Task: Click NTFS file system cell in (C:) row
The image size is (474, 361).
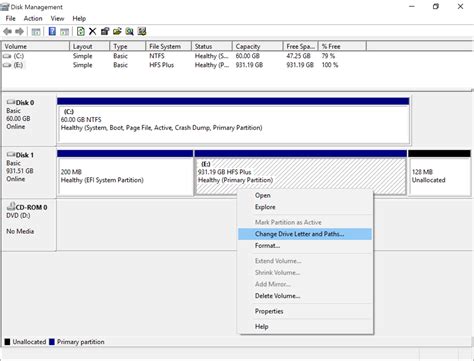Action: click(157, 56)
